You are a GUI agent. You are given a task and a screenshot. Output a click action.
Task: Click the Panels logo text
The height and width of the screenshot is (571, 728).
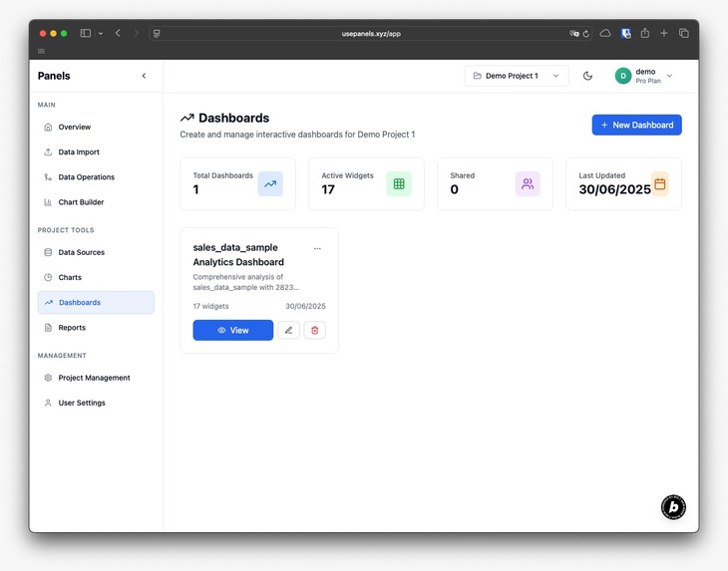(x=54, y=76)
